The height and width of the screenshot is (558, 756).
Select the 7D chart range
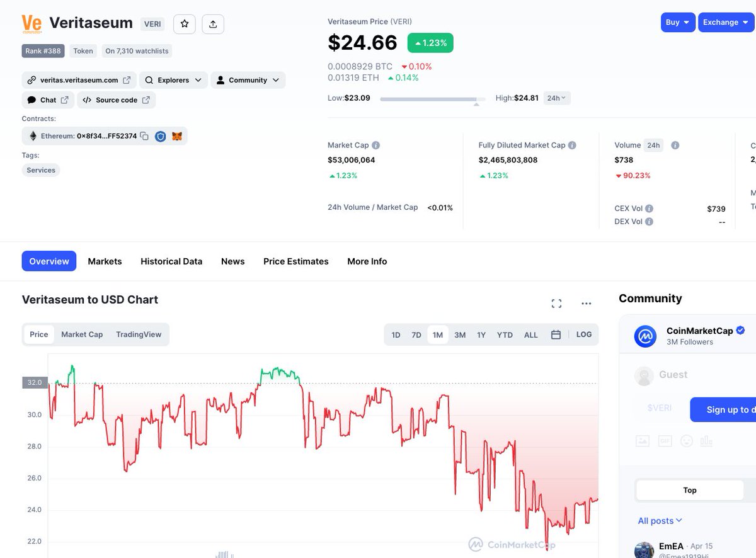click(416, 335)
